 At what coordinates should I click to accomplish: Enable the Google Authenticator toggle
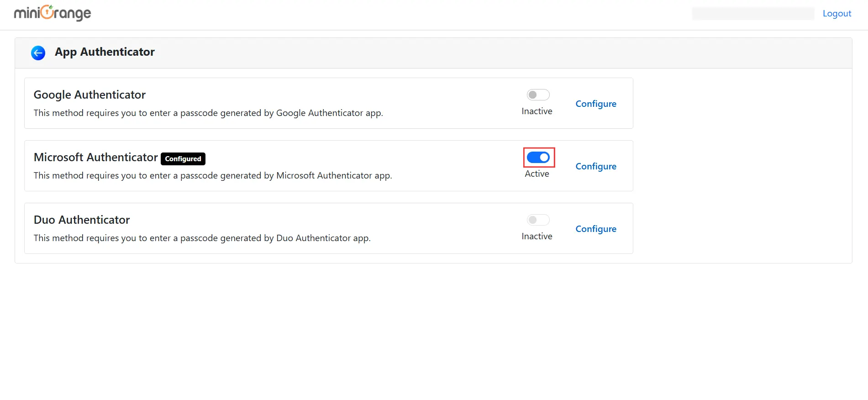click(x=538, y=95)
